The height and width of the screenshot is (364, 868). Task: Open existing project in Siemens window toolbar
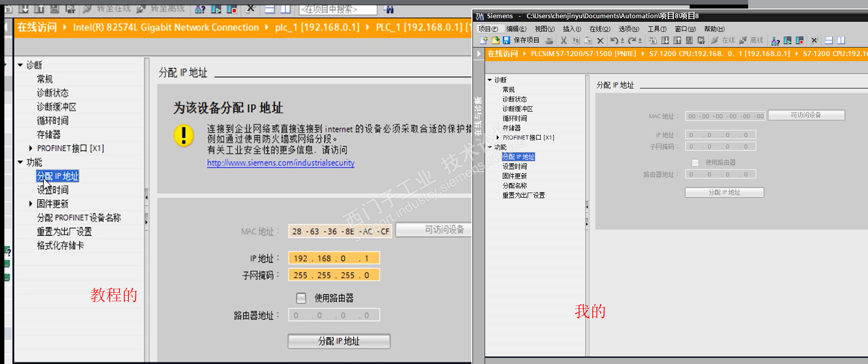495,40
